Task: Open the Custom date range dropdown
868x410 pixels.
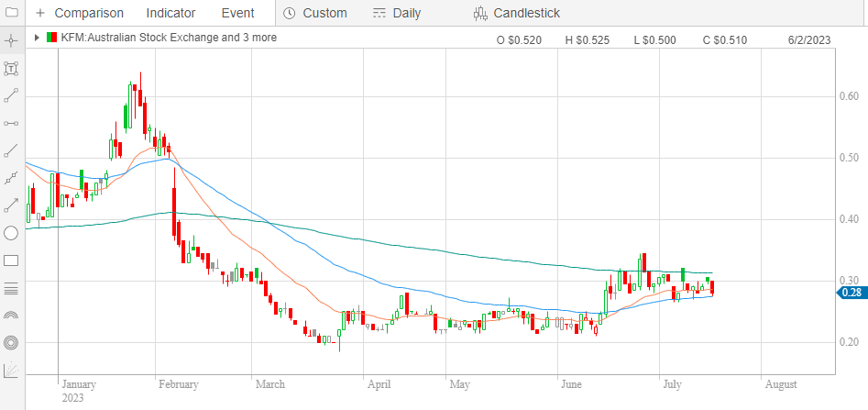Action: tap(325, 13)
